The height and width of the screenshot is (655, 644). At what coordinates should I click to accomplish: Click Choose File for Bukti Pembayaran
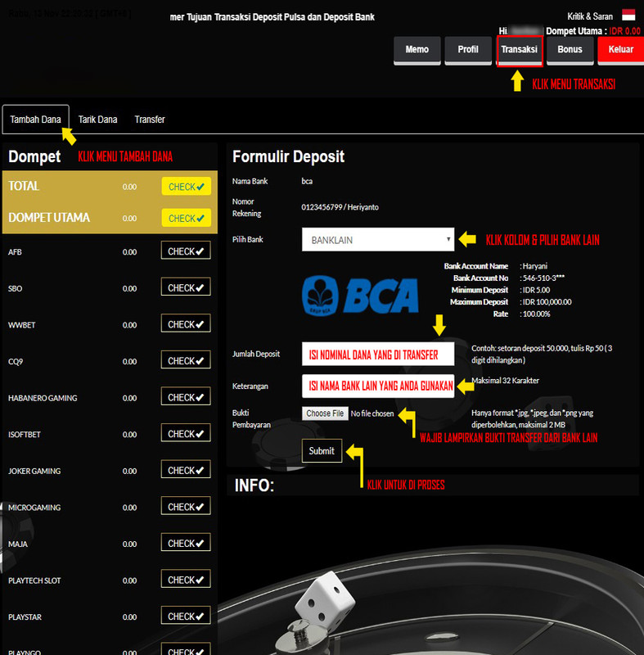(x=325, y=413)
